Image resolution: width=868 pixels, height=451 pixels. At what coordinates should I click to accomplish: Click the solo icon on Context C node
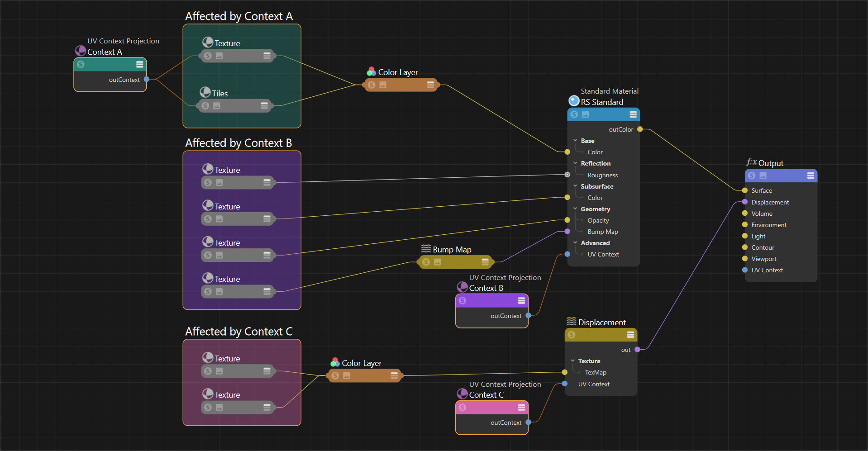(x=462, y=408)
